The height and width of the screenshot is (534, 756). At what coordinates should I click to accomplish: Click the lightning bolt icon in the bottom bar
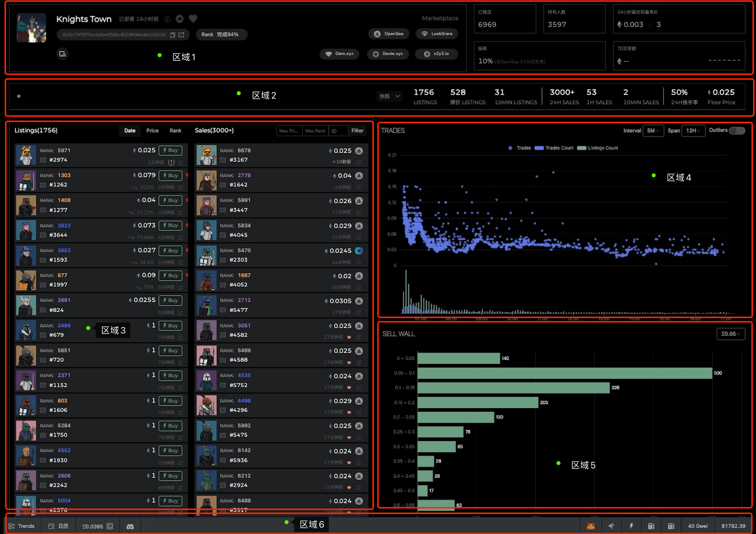[x=631, y=526]
